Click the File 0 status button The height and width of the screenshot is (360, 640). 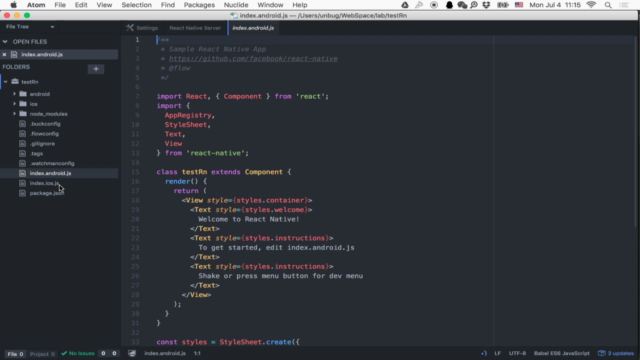[x=15, y=354]
